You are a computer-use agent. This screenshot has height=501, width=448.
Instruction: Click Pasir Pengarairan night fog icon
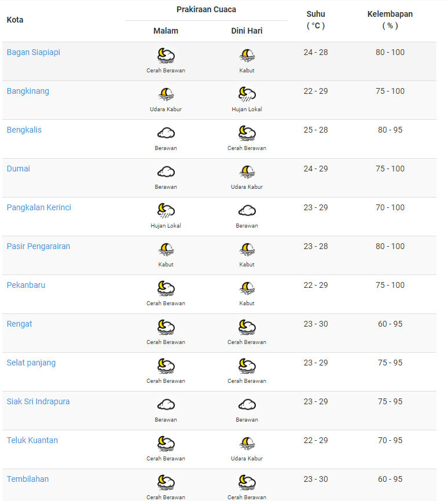166,250
